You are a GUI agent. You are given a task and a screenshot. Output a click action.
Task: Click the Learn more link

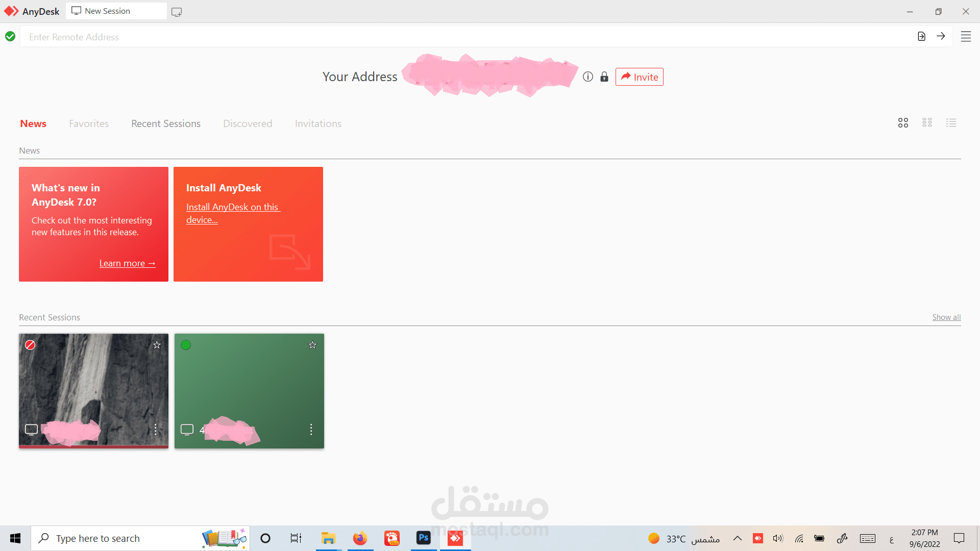[127, 262]
